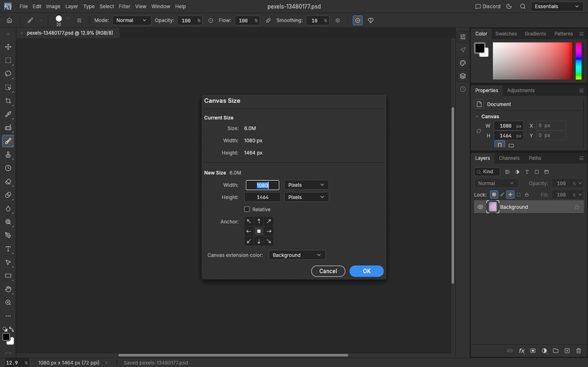Viewport: 588px width, 367px height.
Task: Open layer Opacity dropdown arrow
Action: 581,183
